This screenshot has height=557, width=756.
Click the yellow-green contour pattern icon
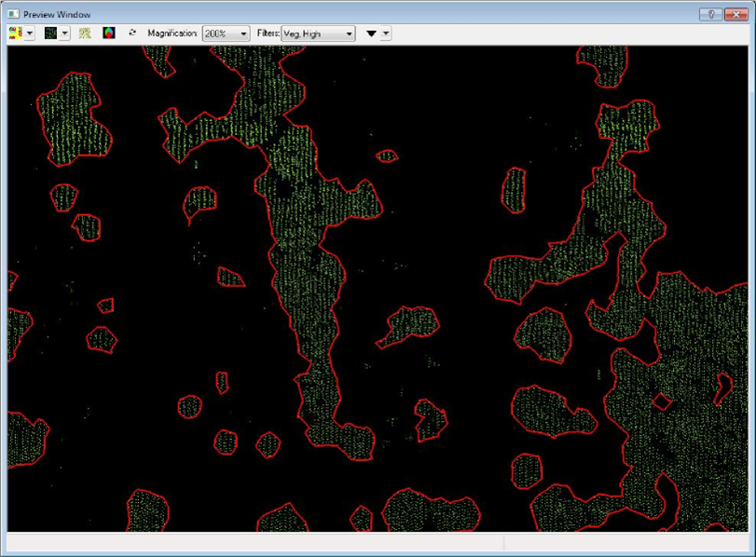pyautogui.click(x=85, y=34)
